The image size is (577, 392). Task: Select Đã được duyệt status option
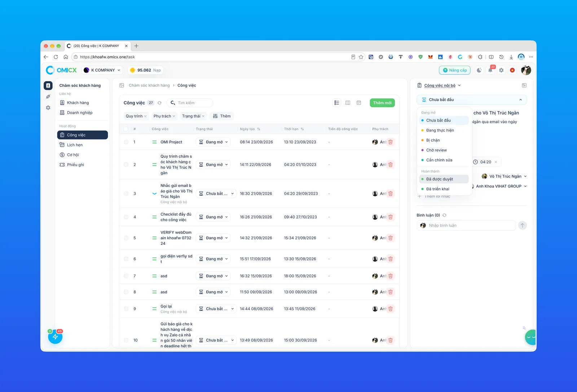(444, 179)
